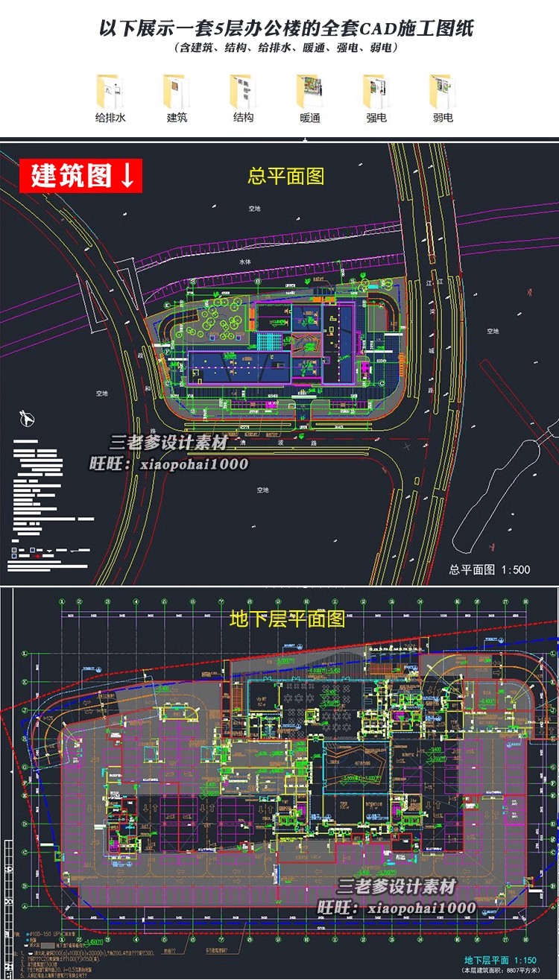Select the 强电 folder label

(376, 118)
